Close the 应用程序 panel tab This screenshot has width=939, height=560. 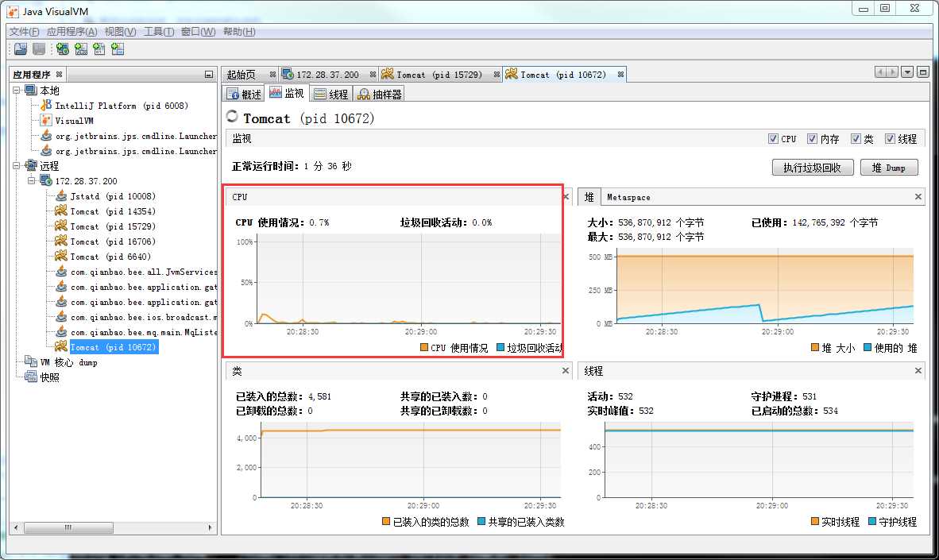click(x=59, y=74)
